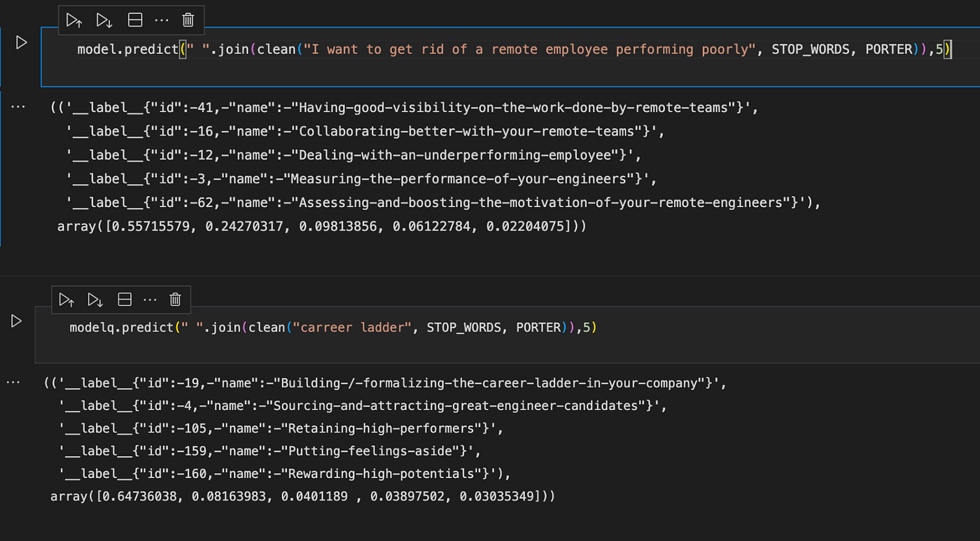Open More Actions menu for the second cell
Viewport: 980px width, 541px height.
[x=150, y=299]
